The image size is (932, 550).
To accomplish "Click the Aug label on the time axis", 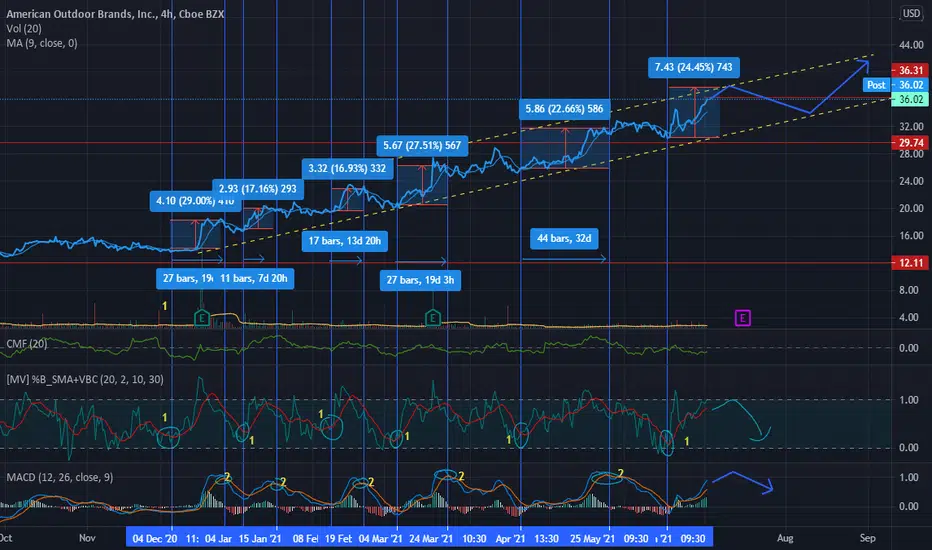I will 785,538.
